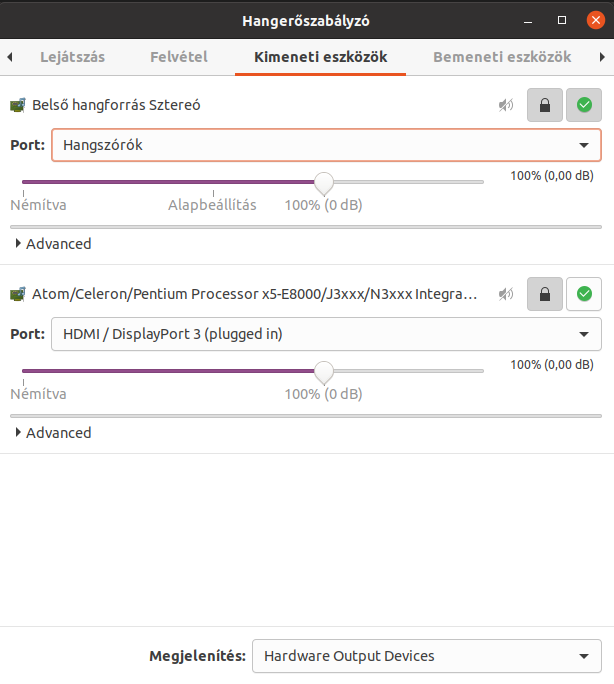Mute the Belső hangforrás Sztereó output
This screenshot has height=684, width=614.
point(506,105)
